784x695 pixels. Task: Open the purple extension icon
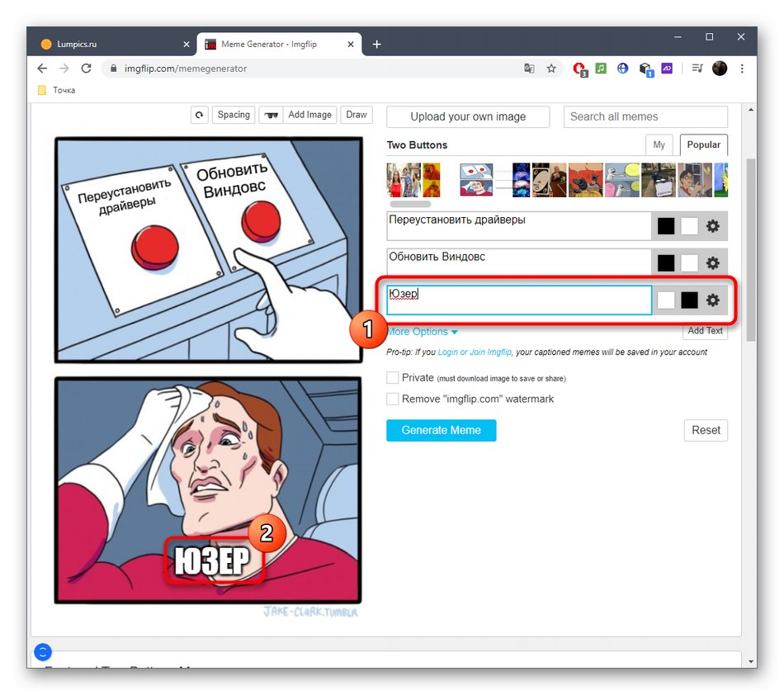point(667,68)
